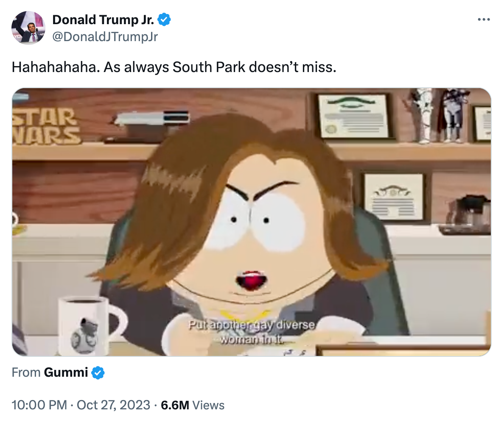Click the tweet text about South Park
The width and height of the screenshot is (504, 428).
pos(174,66)
